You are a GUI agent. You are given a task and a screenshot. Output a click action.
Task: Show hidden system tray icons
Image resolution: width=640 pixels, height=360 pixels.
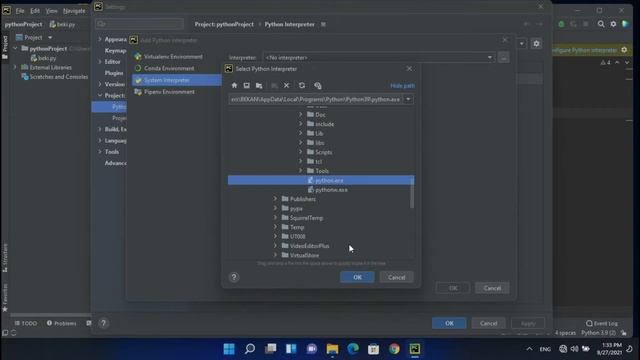coord(529,349)
